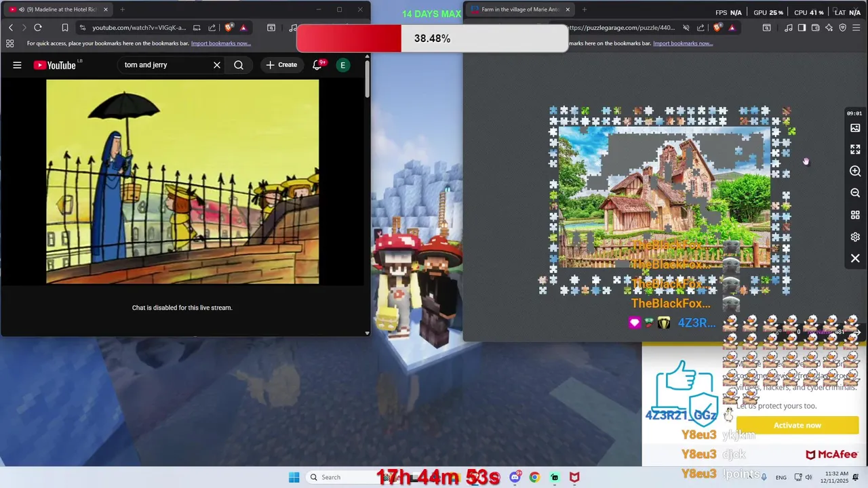This screenshot has width=868, height=488.
Task: Unmute the puzzle tab via muted speaker icon
Action: (686, 28)
